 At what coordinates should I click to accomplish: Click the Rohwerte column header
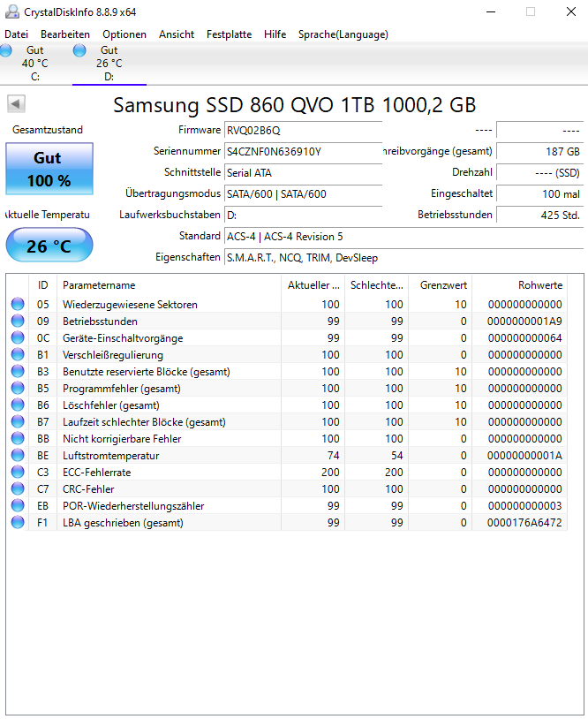[x=520, y=284]
